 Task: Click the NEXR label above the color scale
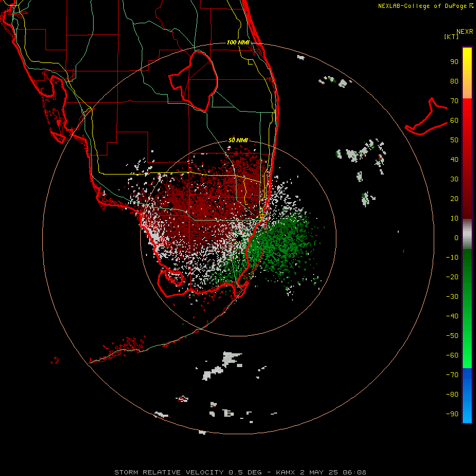click(464, 32)
